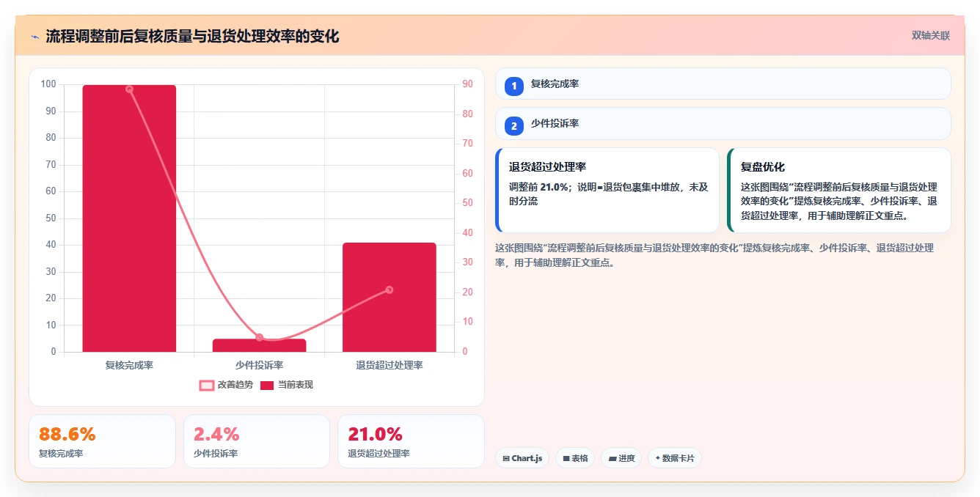Click the blue number 2 badge

pos(514,126)
